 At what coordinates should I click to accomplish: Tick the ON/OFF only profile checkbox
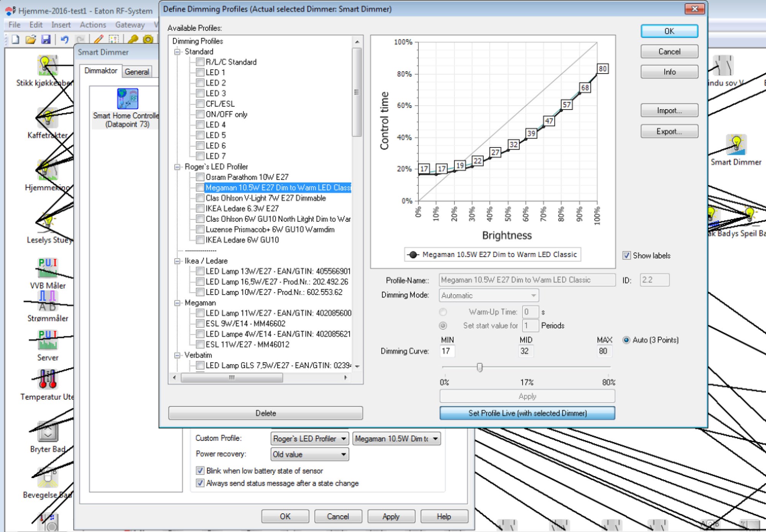click(x=200, y=114)
